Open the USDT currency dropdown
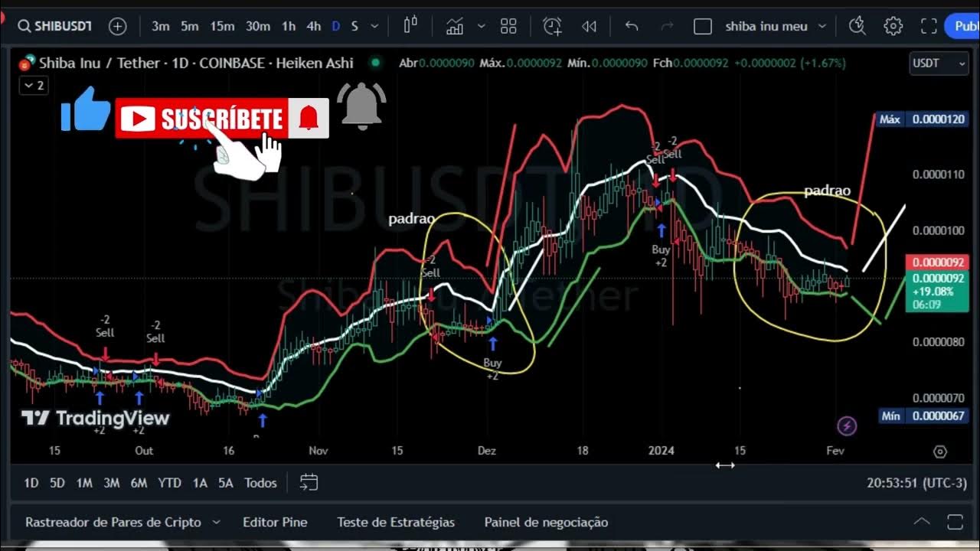 [x=939, y=64]
